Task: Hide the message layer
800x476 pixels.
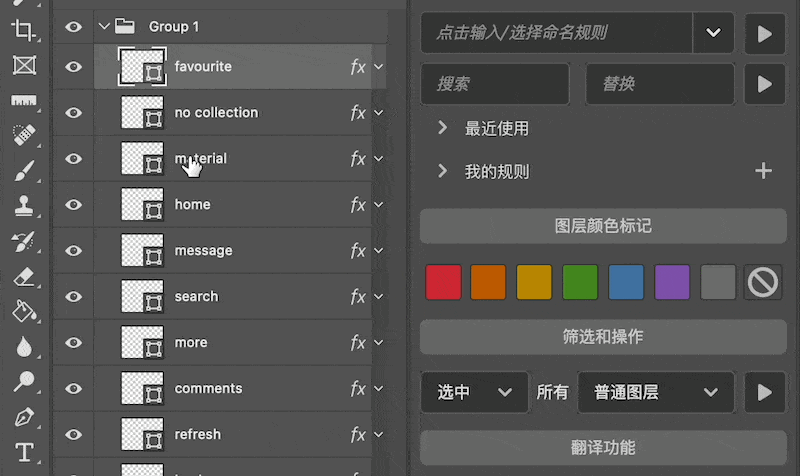Action: pos(73,250)
